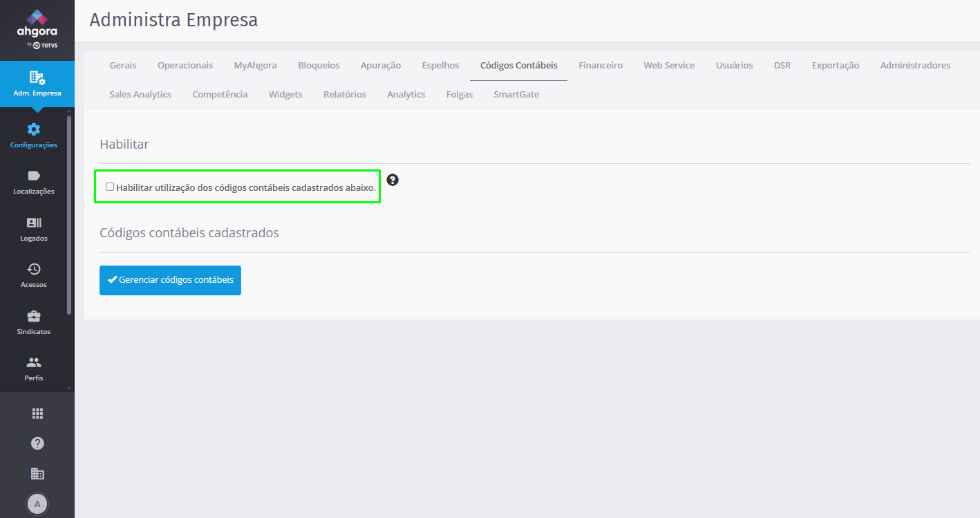Open the DSR tab
980x518 pixels.
click(x=782, y=66)
